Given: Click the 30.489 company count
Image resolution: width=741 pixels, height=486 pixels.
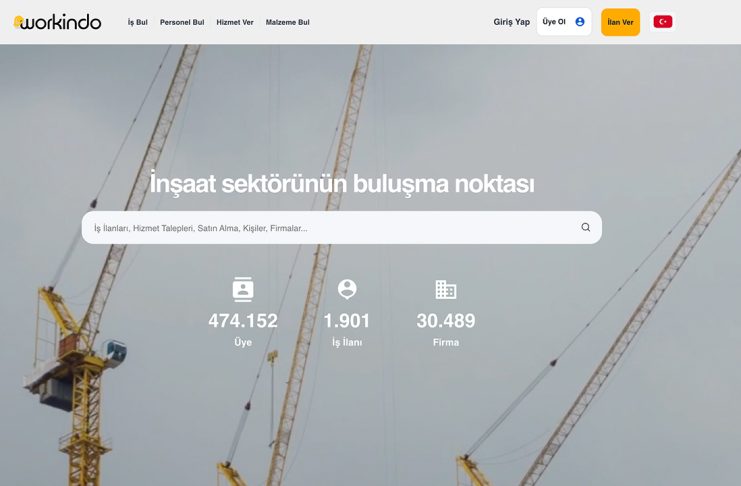Looking at the screenshot, I should (446, 321).
